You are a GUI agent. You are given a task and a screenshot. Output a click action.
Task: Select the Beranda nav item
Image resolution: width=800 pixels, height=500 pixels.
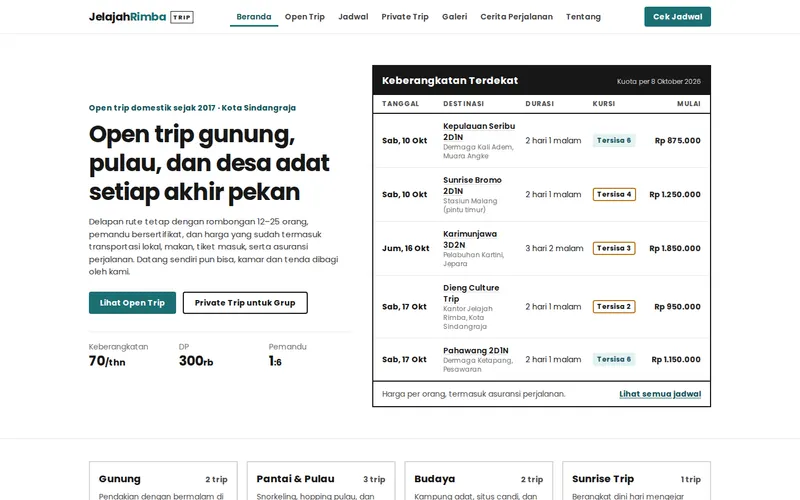pos(254,17)
